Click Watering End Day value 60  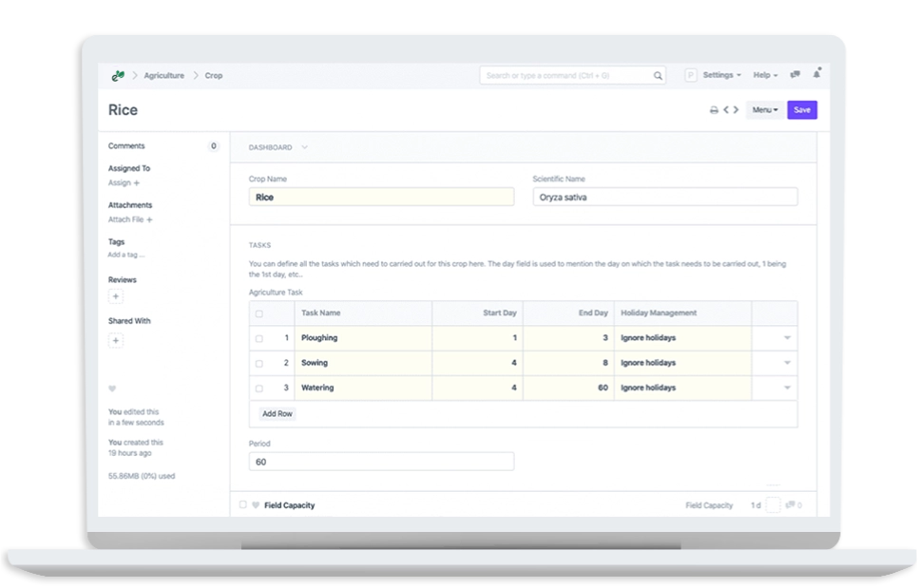tap(568, 388)
